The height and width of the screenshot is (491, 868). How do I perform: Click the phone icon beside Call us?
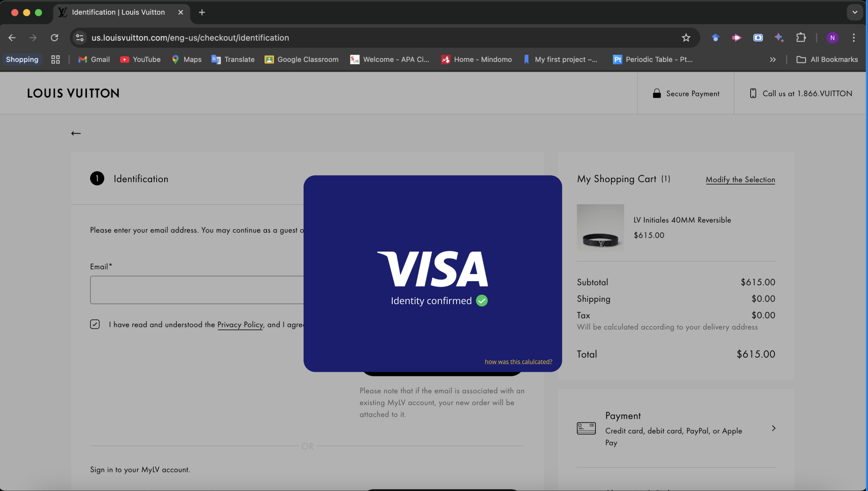click(753, 93)
